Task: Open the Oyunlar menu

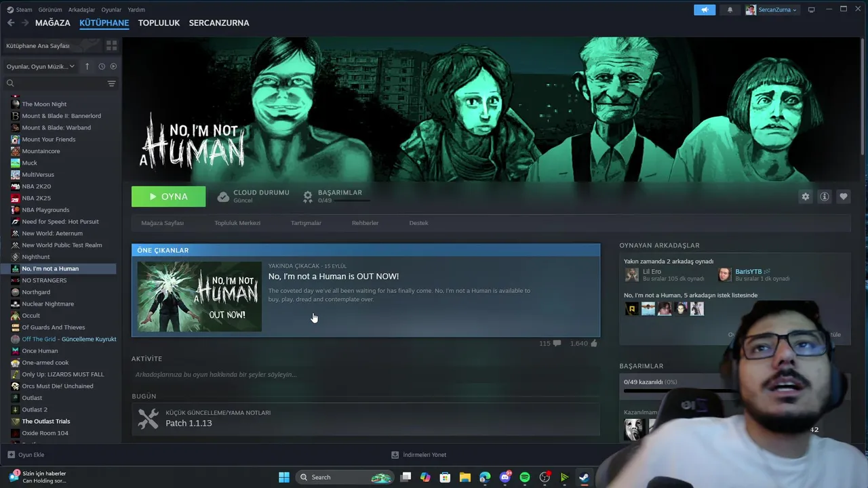Action: [111, 9]
